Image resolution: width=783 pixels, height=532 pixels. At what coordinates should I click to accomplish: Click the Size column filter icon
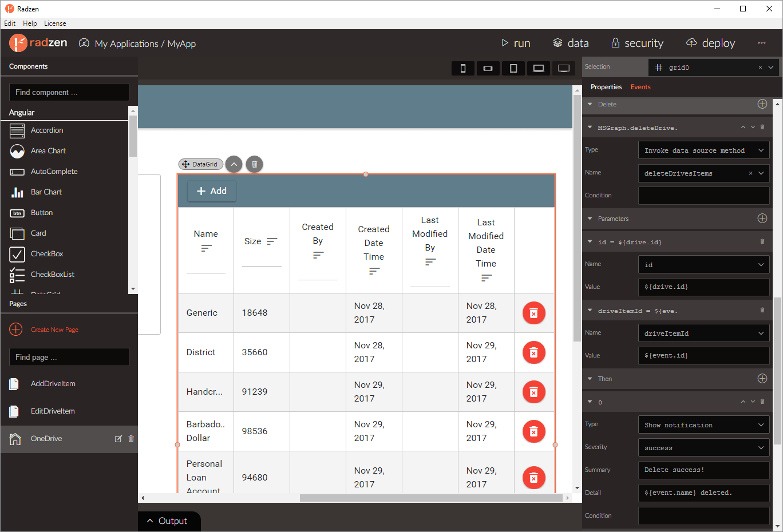(272, 241)
